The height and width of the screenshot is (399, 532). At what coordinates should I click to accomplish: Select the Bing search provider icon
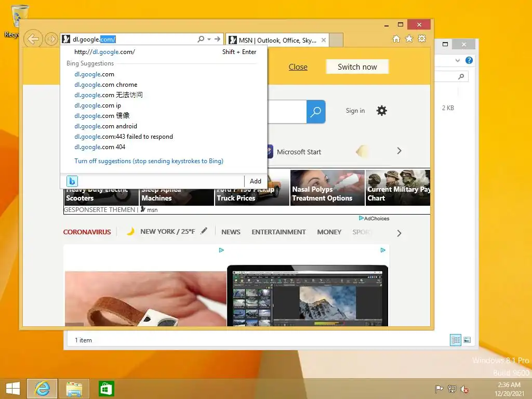click(x=72, y=181)
